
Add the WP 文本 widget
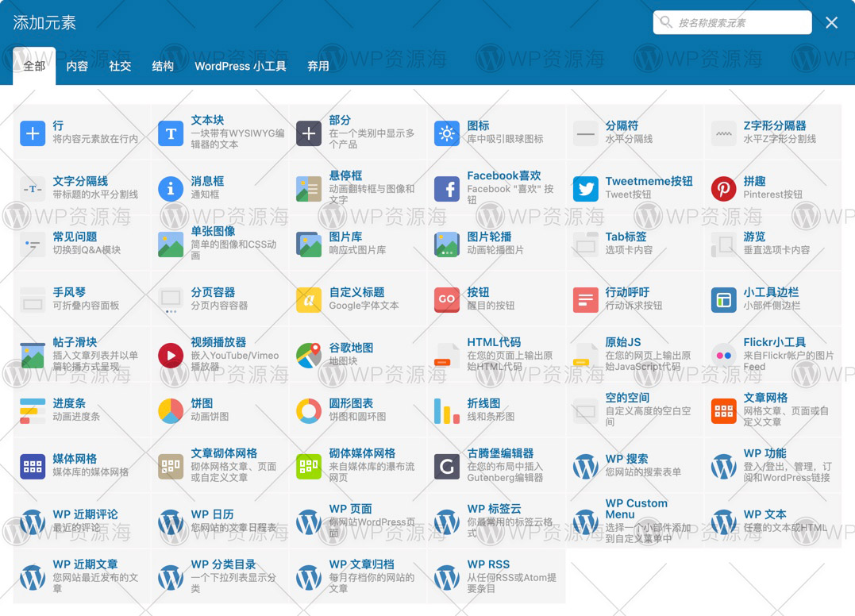click(x=773, y=522)
